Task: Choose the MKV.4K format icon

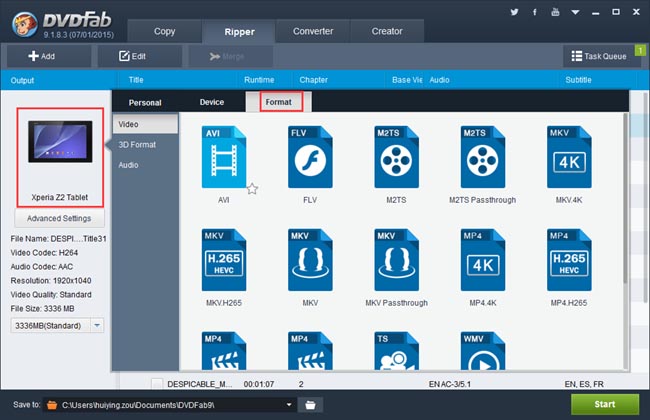Action: point(569,157)
